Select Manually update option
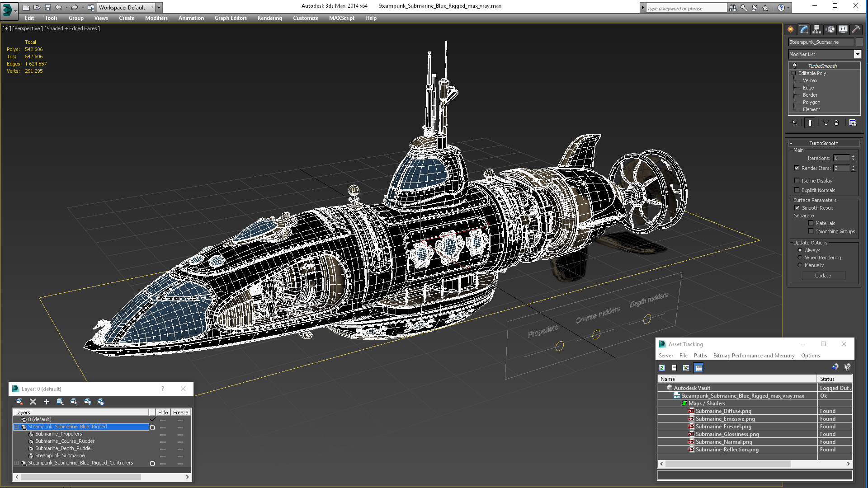This screenshot has width=868, height=488. (x=800, y=265)
